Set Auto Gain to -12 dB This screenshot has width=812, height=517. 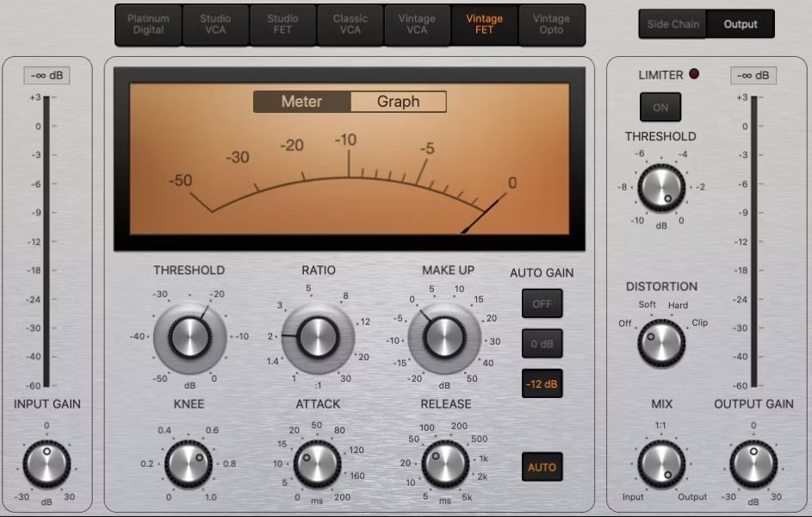542,383
